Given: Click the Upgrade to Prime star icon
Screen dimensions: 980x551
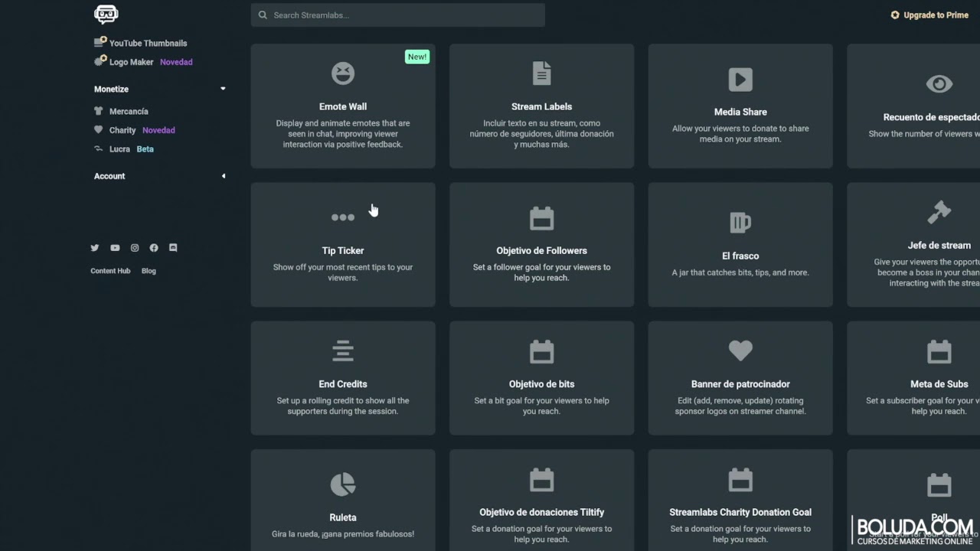Looking at the screenshot, I should [x=895, y=15].
